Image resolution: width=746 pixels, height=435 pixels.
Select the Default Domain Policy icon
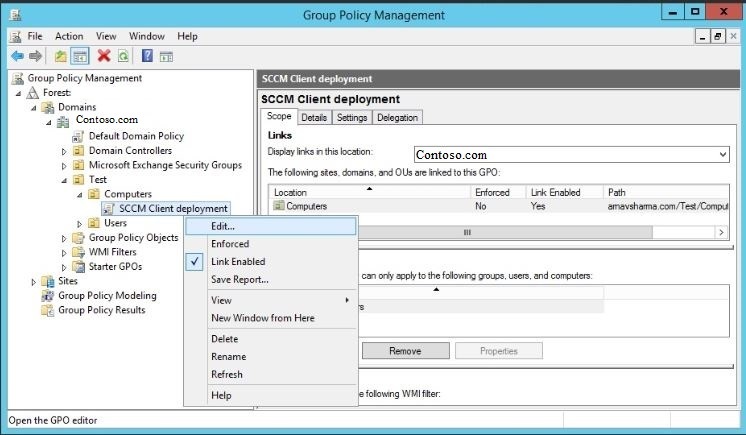click(x=78, y=137)
